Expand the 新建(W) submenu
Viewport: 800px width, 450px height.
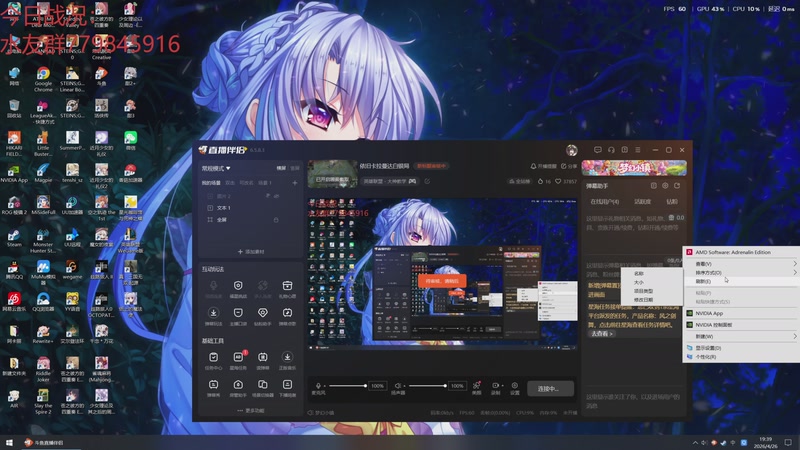[x=741, y=336]
